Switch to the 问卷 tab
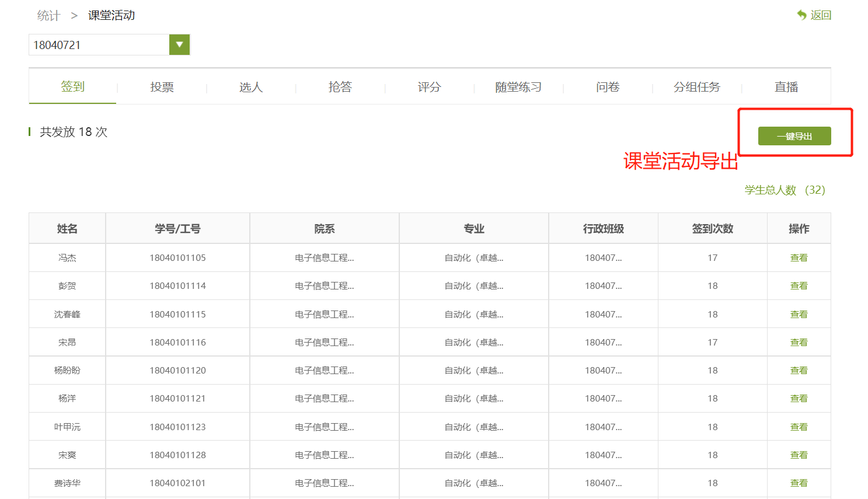868x499 pixels. pyautogui.click(x=608, y=87)
